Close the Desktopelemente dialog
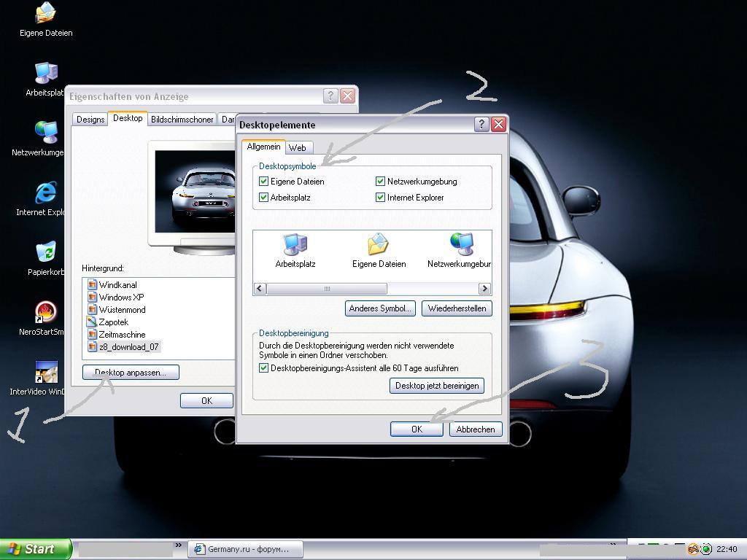 [x=498, y=124]
